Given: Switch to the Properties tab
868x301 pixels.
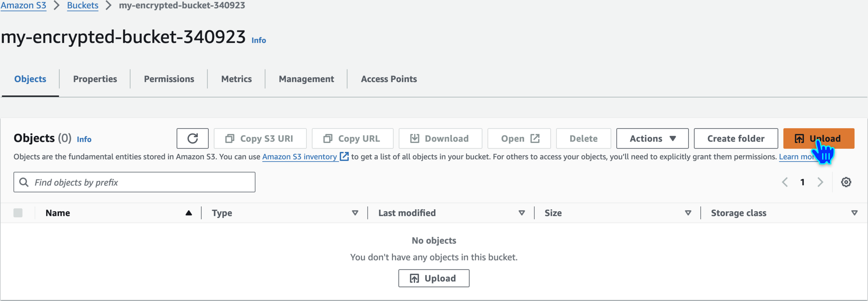Looking at the screenshot, I should coord(95,79).
